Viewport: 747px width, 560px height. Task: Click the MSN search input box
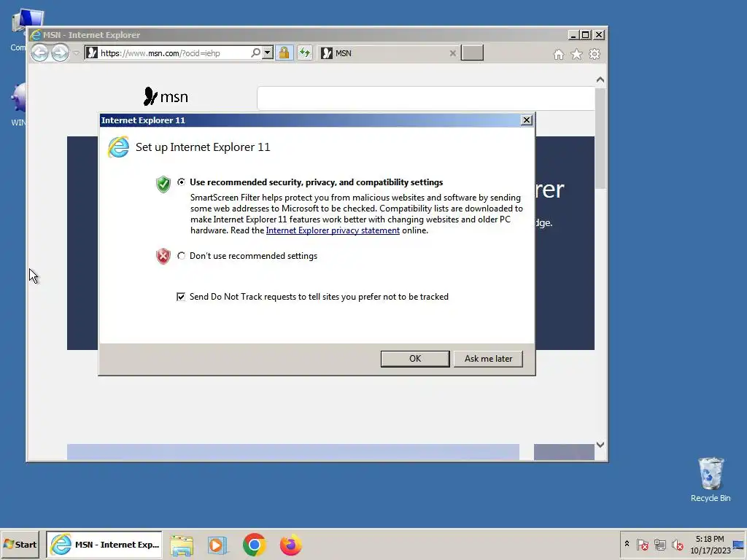tap(426, 98)
